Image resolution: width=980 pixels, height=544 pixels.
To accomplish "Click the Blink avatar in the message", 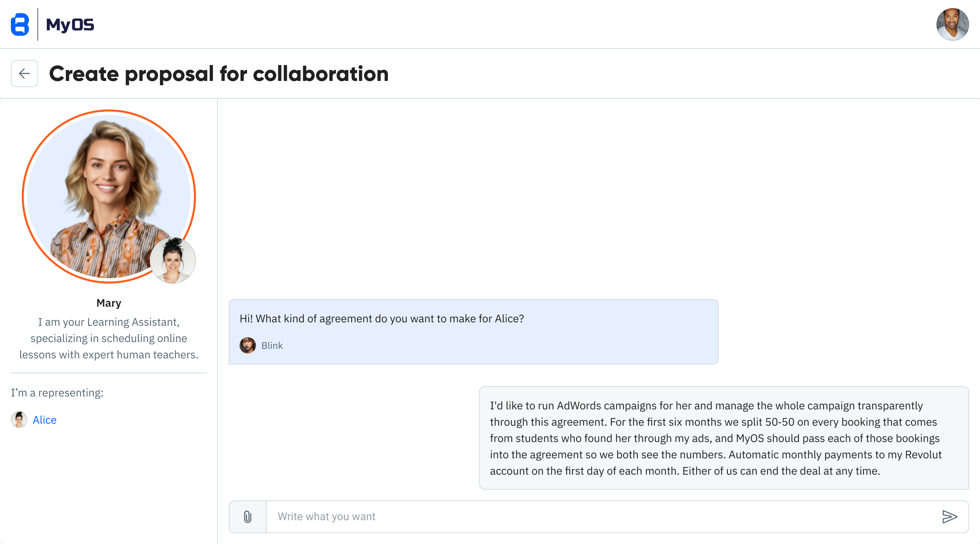I will coord(248,345).
